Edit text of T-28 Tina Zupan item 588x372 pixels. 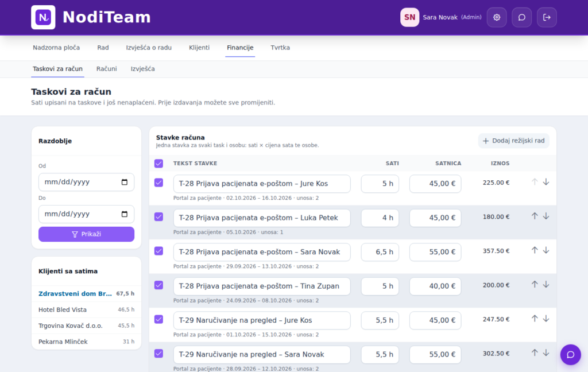pyautogui.click(x=262, y=286)
